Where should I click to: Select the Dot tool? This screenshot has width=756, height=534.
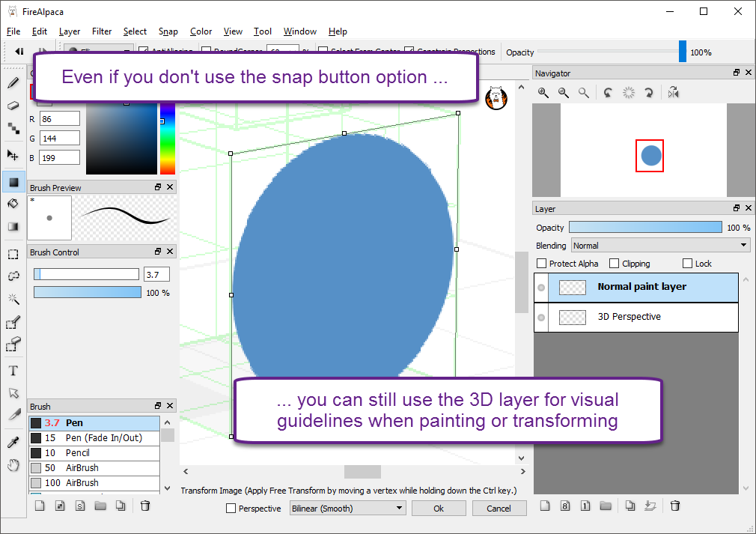coord(13,128)
